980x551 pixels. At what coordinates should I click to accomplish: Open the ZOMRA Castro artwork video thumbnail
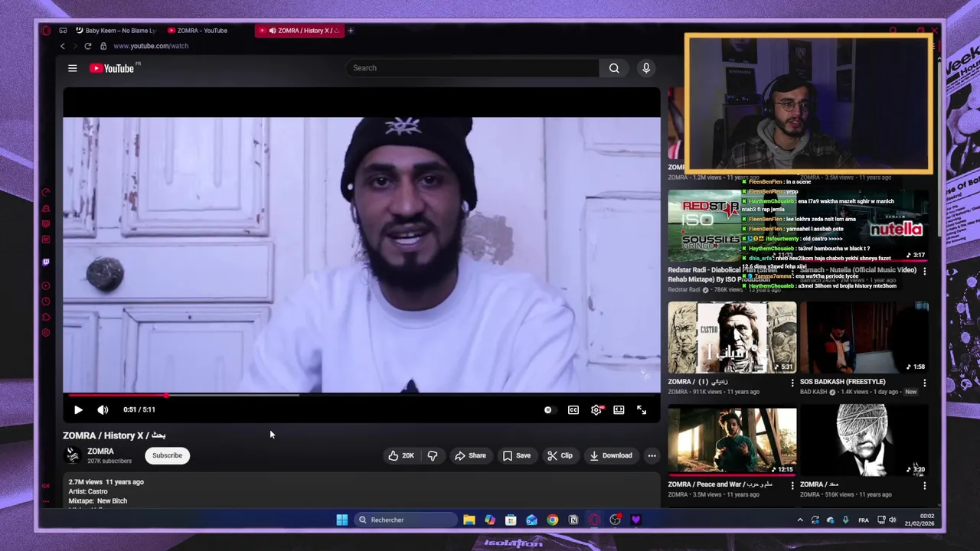pyautogui.click(x=732, y=337)
